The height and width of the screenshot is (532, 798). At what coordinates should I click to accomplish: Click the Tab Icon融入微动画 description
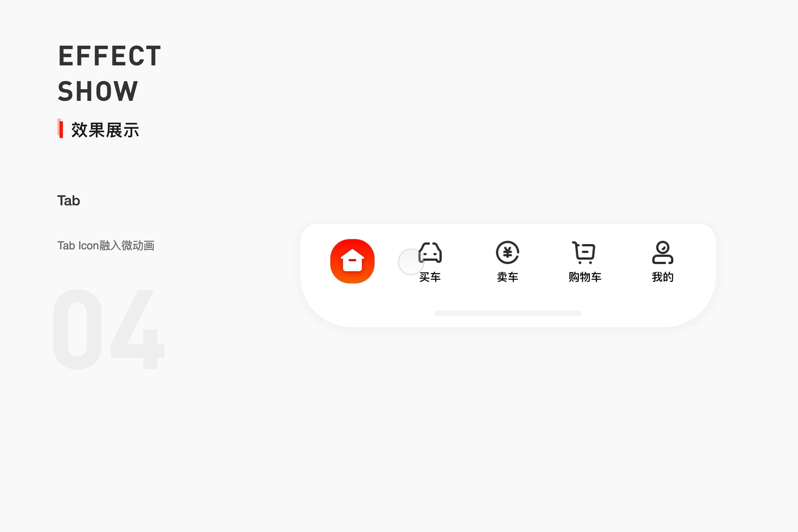tap(106, 245)
